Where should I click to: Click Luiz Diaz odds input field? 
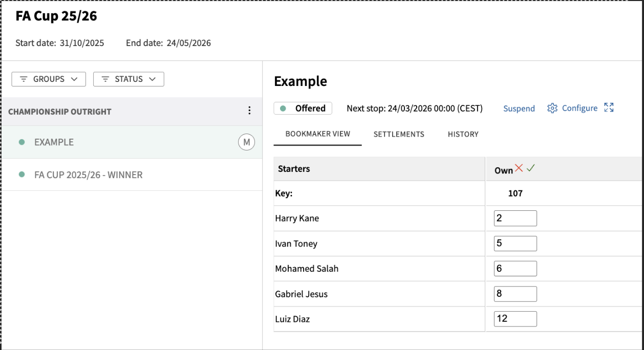click(515, 319)
